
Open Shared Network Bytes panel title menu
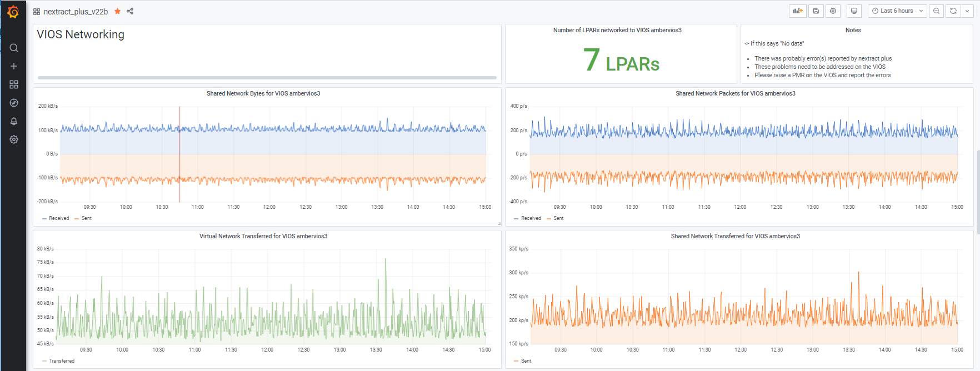[263, 93]
